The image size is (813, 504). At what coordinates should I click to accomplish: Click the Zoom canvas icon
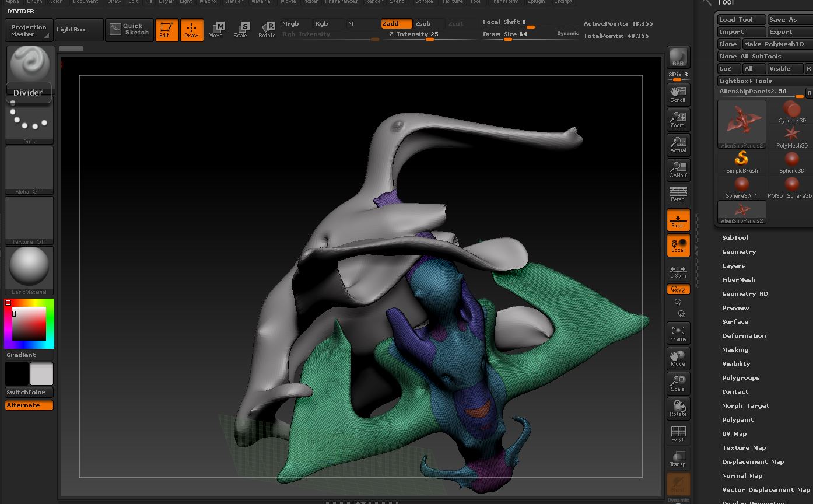coord(678,120)
